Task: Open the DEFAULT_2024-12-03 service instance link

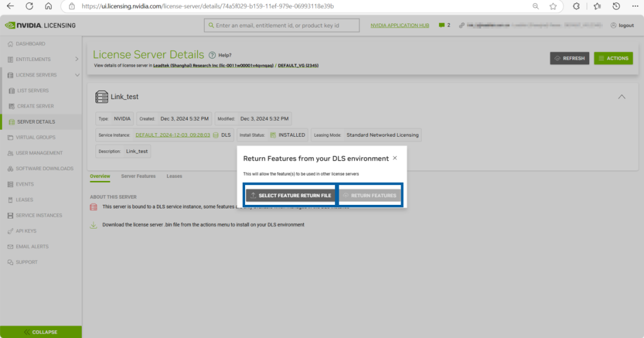Action: 172,135
